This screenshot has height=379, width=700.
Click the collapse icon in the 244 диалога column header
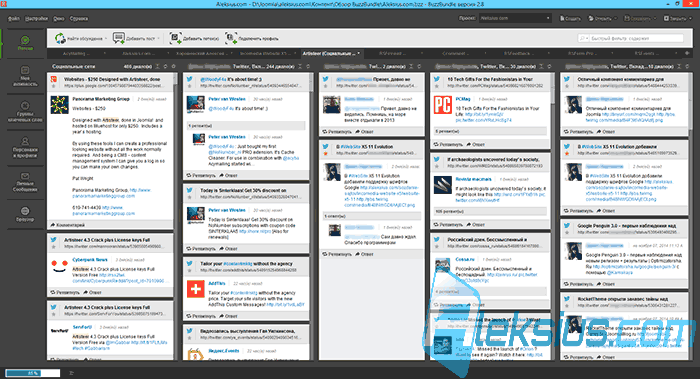coord(301,67)
